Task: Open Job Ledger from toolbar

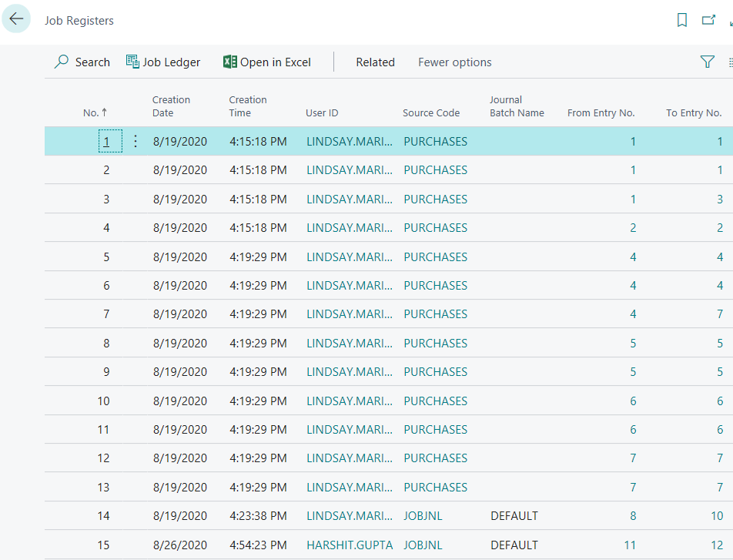Action: coord(163,62)
